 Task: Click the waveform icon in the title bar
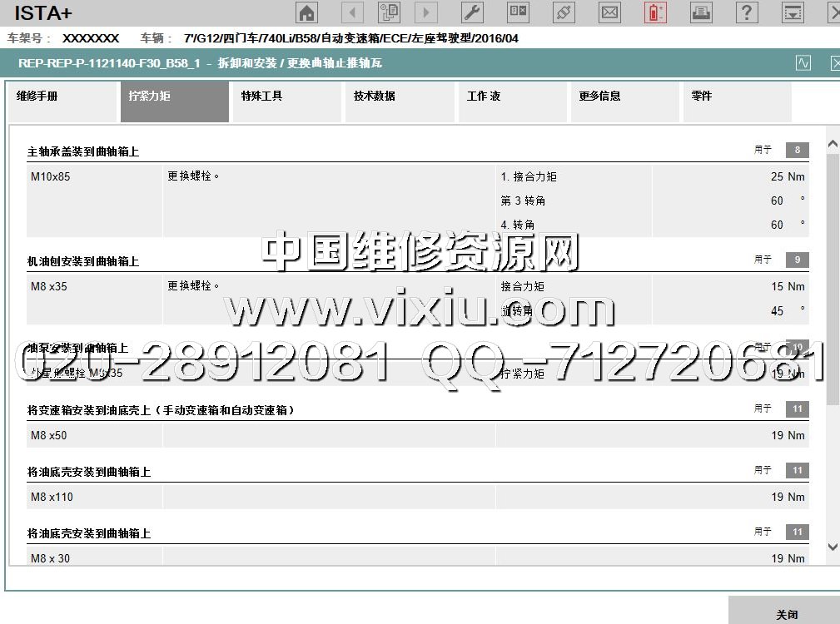point(803,63)
